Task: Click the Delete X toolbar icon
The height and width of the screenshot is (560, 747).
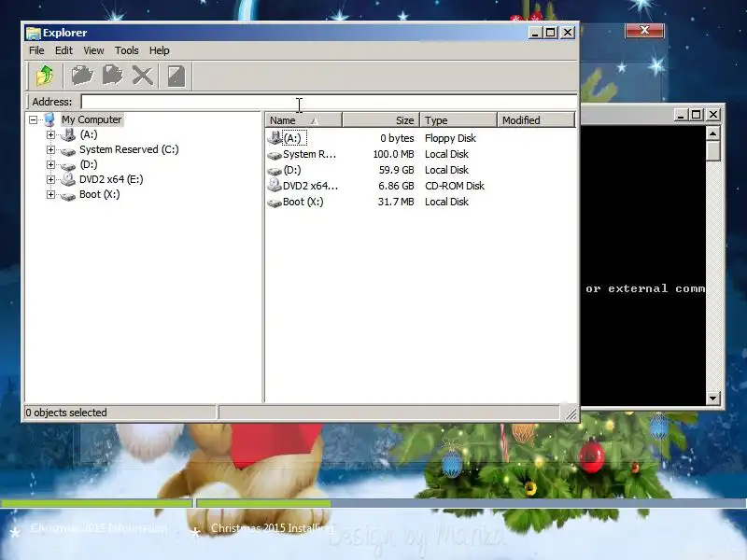Action: tap(142, 76)
